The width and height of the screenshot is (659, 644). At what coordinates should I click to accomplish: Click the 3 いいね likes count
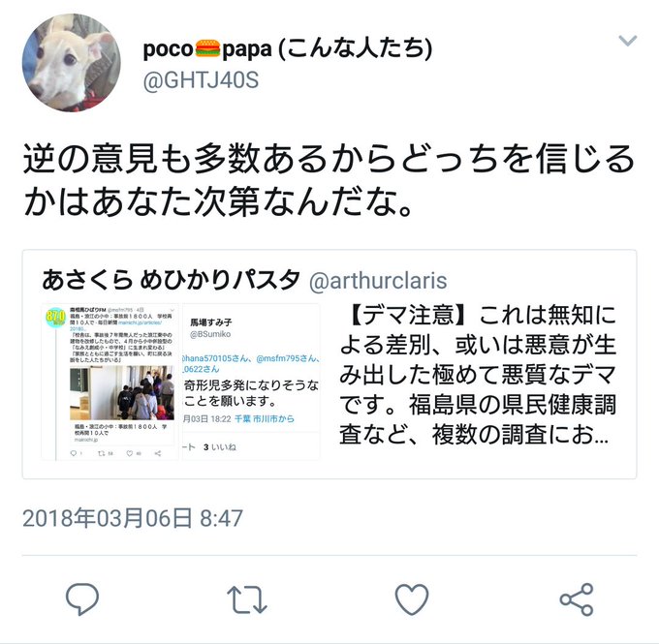pyautogui.click(x=220, y=447)
